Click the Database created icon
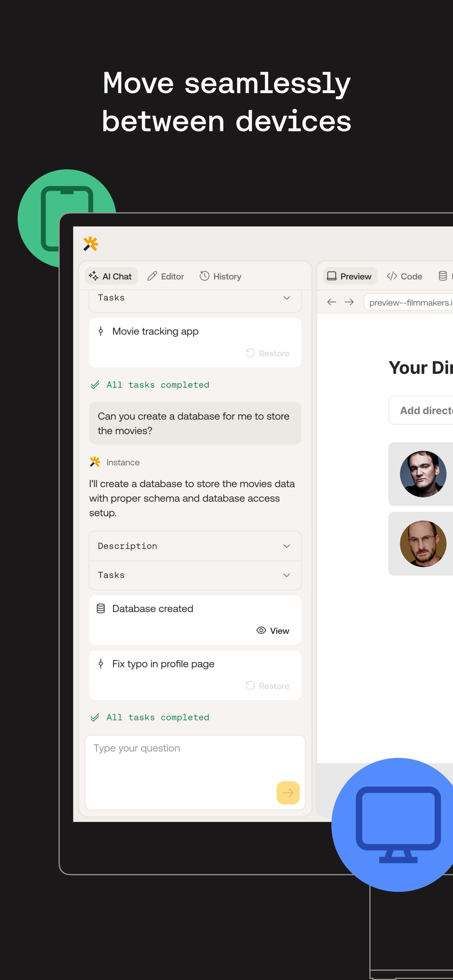This screenshot has height=980, width=453. pyautogui.click(x=101, y=609)
